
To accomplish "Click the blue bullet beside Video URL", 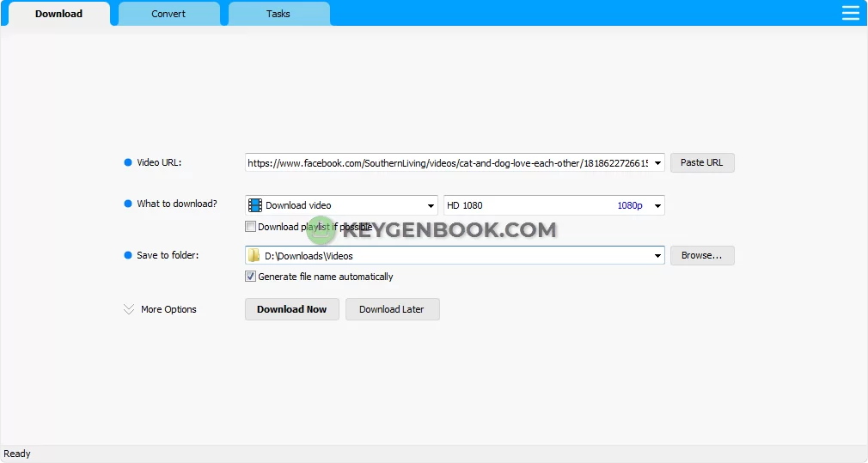I will pyautogui.click(x=128, y=162).
